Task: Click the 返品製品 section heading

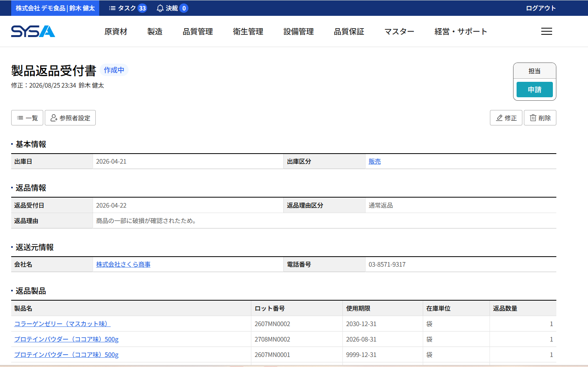Action: [31, 291]
